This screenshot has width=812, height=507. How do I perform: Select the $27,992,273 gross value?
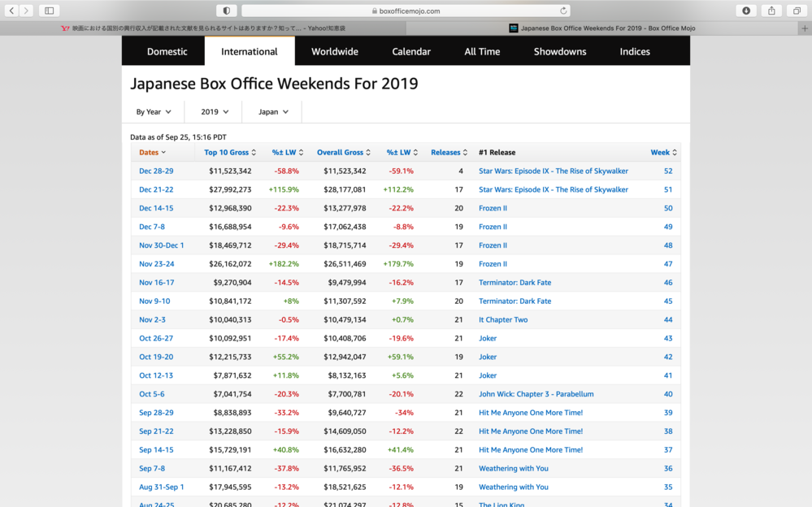[x=230, y=189]
